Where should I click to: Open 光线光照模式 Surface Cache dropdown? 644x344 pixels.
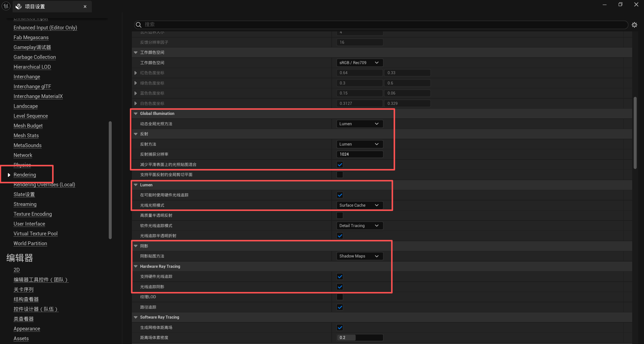[x=360, y=205]
